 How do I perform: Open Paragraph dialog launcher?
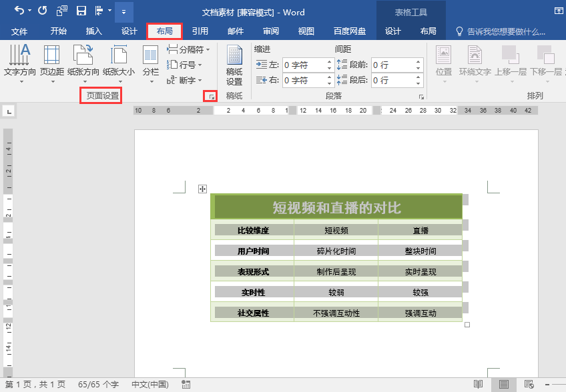point(421,97)
